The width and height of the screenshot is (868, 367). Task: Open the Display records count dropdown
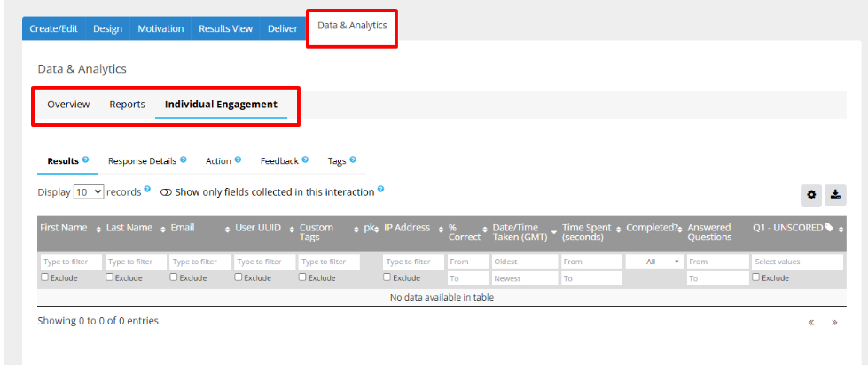click(89, 191)
